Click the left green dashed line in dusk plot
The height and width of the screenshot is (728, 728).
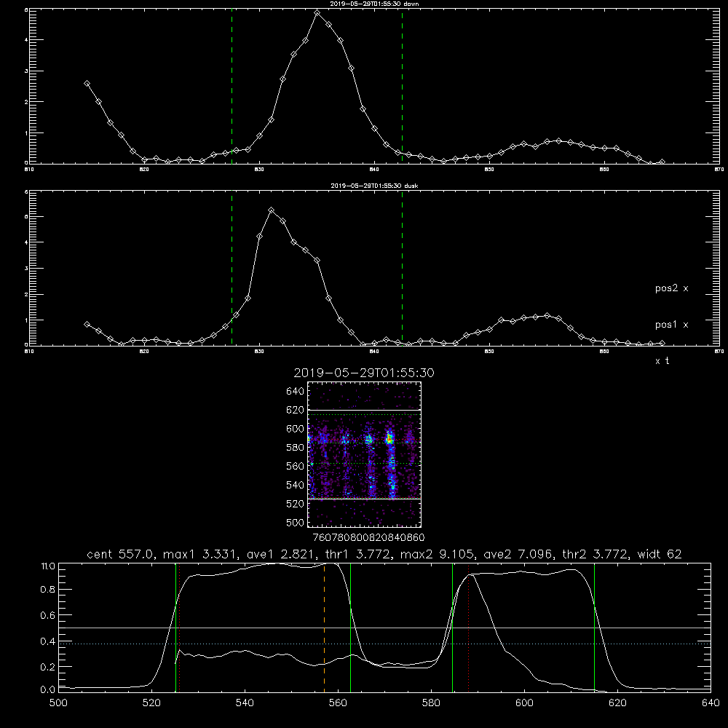coord(232,269)
